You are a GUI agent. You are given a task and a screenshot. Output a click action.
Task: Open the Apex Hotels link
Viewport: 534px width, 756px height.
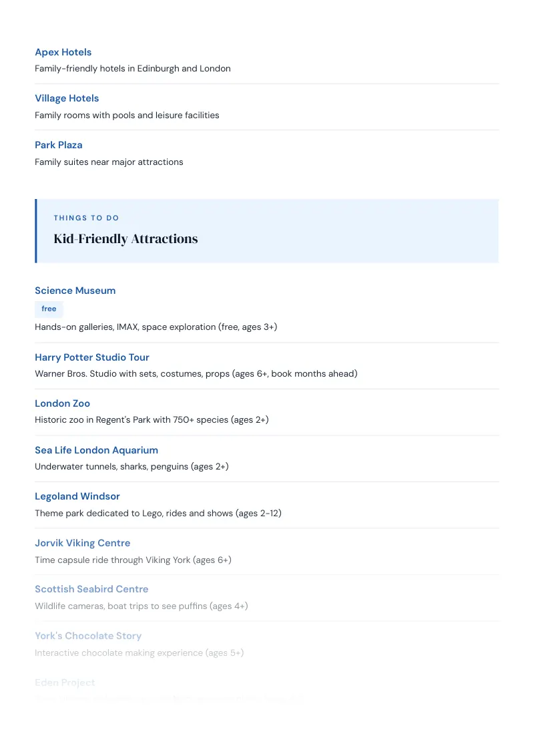[x=63, y=52]
